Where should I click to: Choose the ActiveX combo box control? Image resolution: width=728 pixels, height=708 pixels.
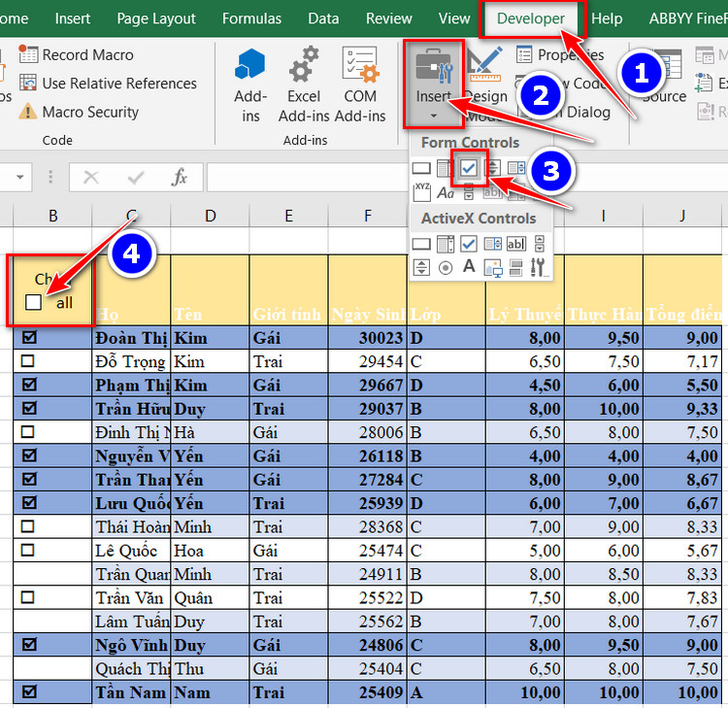(446, 244)
